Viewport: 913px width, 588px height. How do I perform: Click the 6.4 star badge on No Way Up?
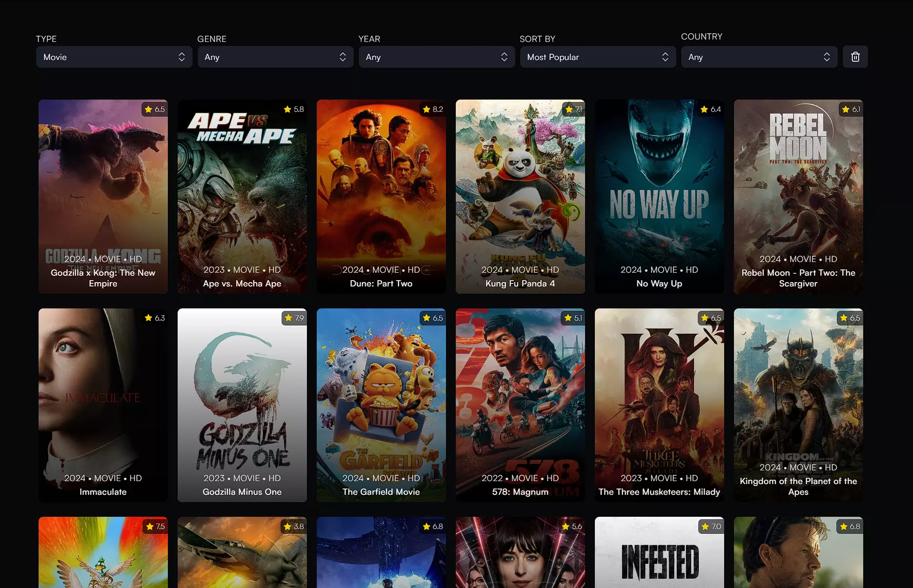pyautogui.click(x=710, y=109)
